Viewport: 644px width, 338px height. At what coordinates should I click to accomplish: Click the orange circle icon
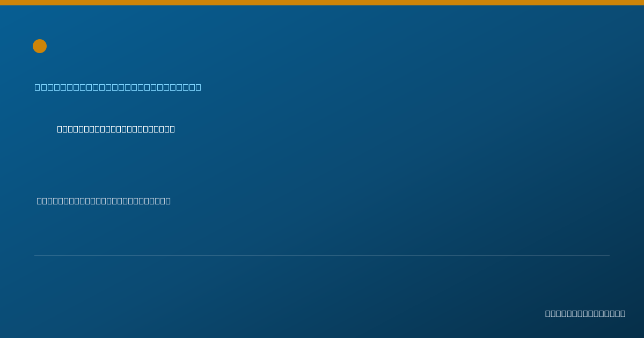coord(40,46)
